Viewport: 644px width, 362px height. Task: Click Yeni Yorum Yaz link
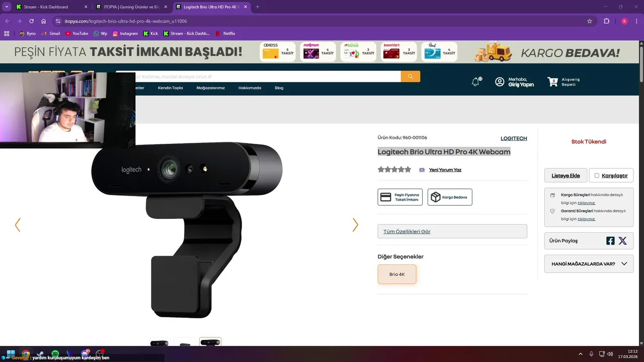(445, 170)
